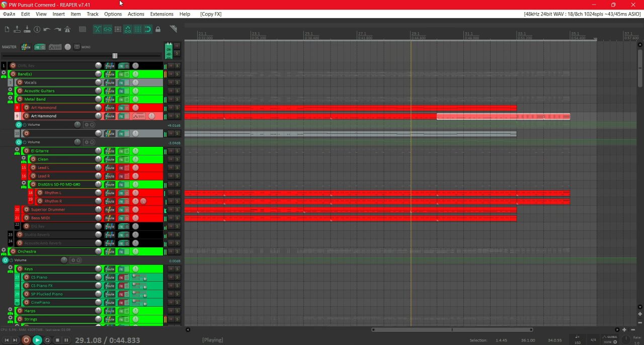Screen dimensions: 644x345
Task: Click trim envelope button on selected Art Hammond
Action: (139, 116)
